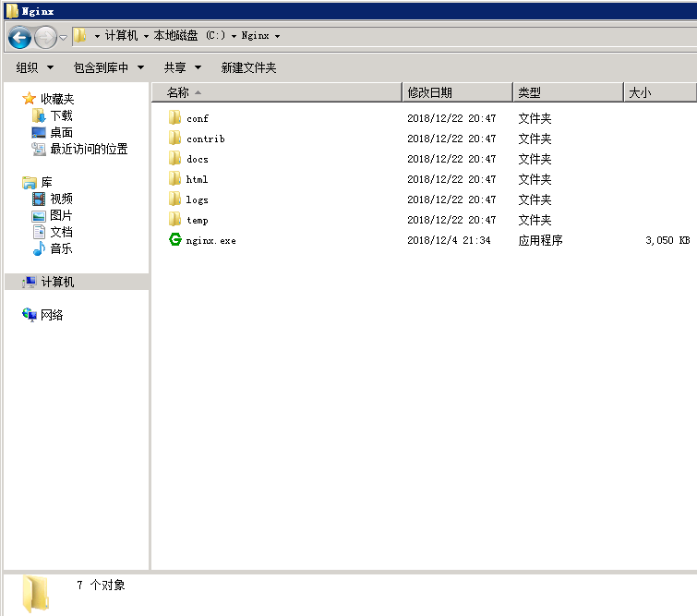Click the temp folder icon
The image size is (697, 616).
click(174, 219)
